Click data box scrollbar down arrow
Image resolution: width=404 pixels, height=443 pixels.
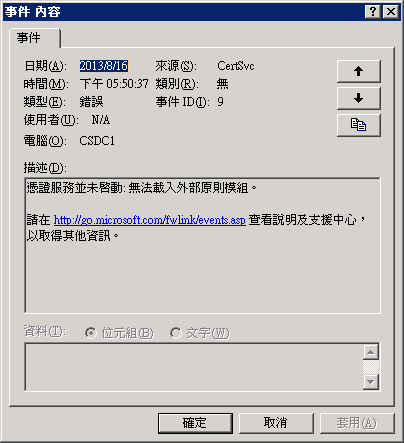(x=371, y=382)
